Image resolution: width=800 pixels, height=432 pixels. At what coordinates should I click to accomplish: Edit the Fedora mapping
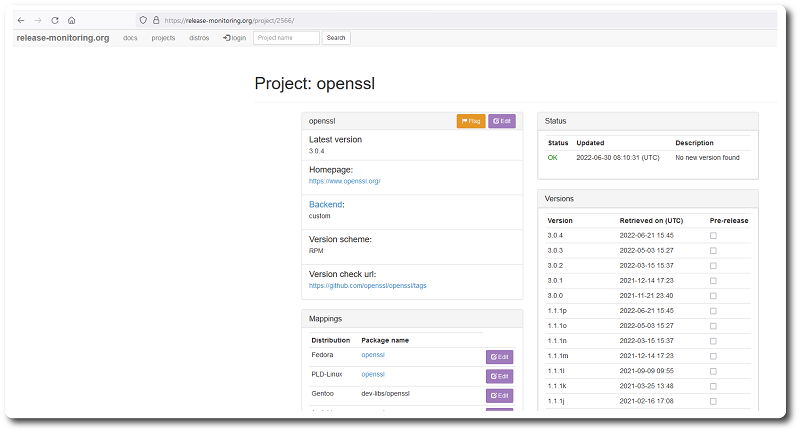tap(499, 357)
